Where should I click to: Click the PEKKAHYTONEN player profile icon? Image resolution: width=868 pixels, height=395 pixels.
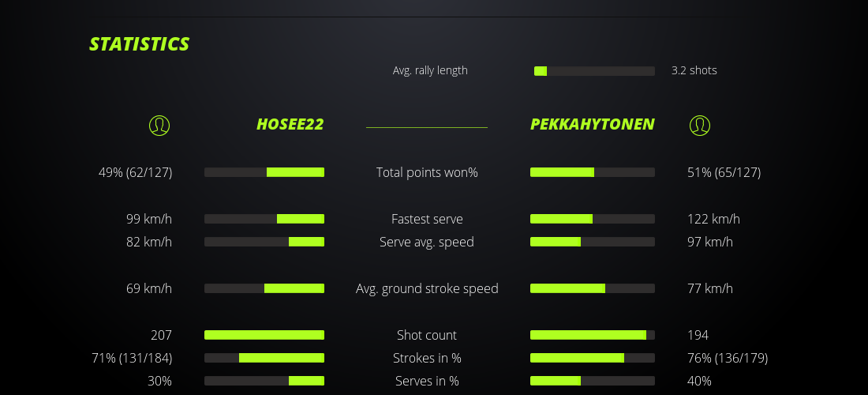[700, 125]
